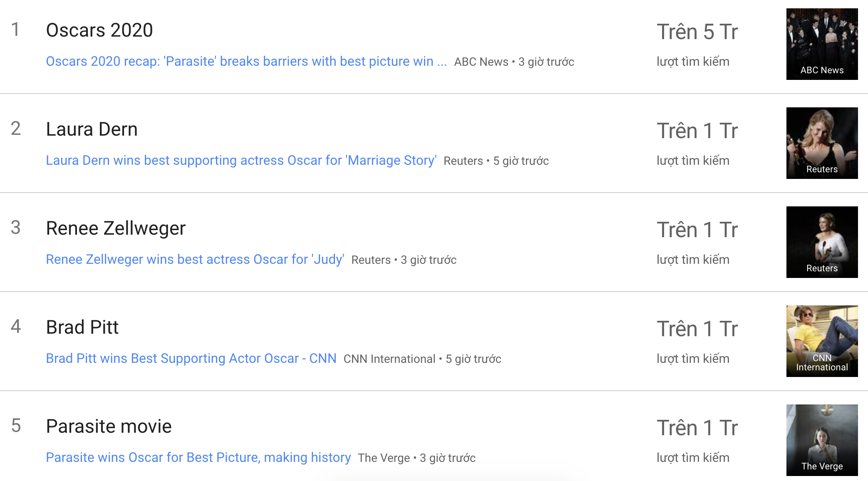Click the Laura Dern Reuters thumbnail
This screenshot has width=868, height=481.
point(822,143)
